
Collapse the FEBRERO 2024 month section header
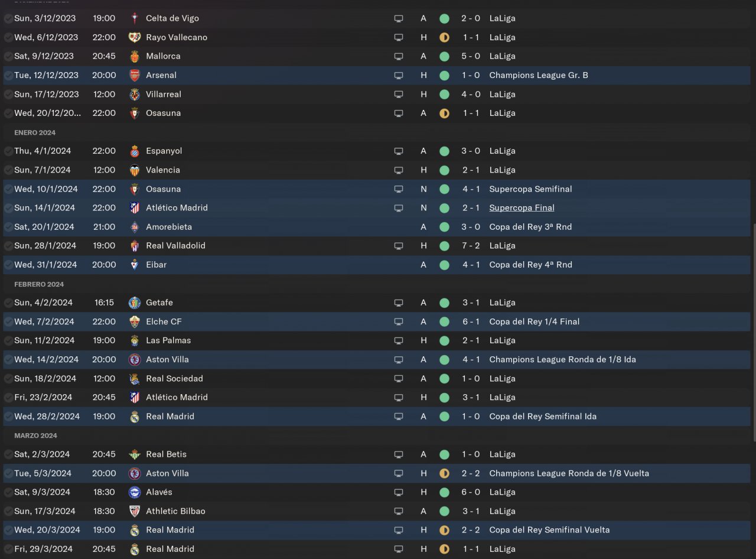pyautogui.click(x=39, y=284)
